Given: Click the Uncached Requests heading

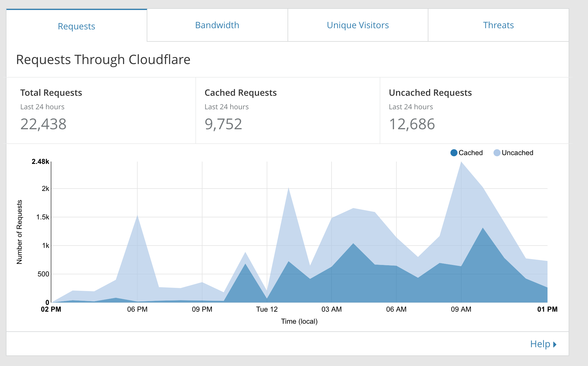Looking at the screenshot, I should pyautogui.click(x=430, y=93).
